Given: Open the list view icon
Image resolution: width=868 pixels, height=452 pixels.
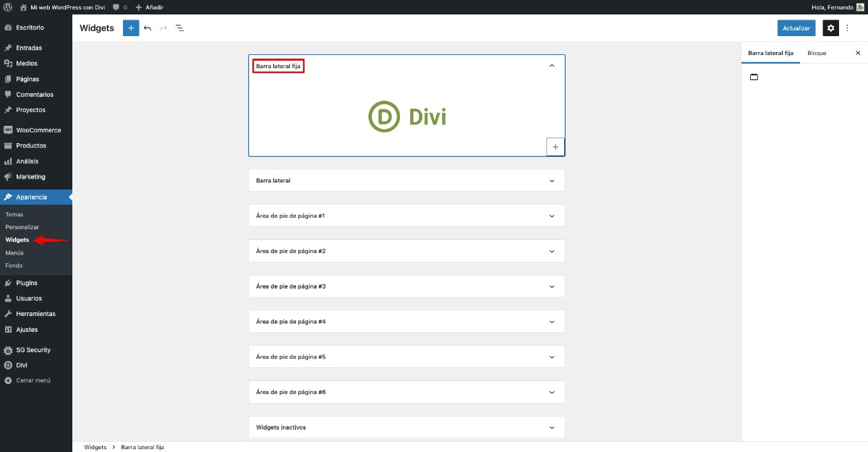Looking at the screenshot, I should coord(179,28).
